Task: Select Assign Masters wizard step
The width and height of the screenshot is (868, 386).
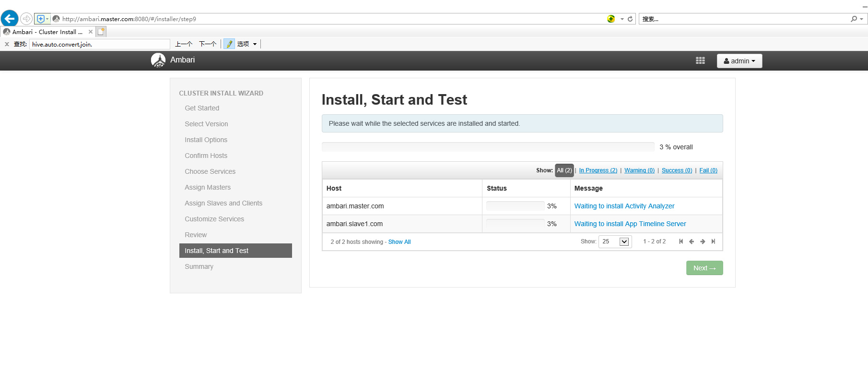Action: pyautogui.click(x=208, y=187)
